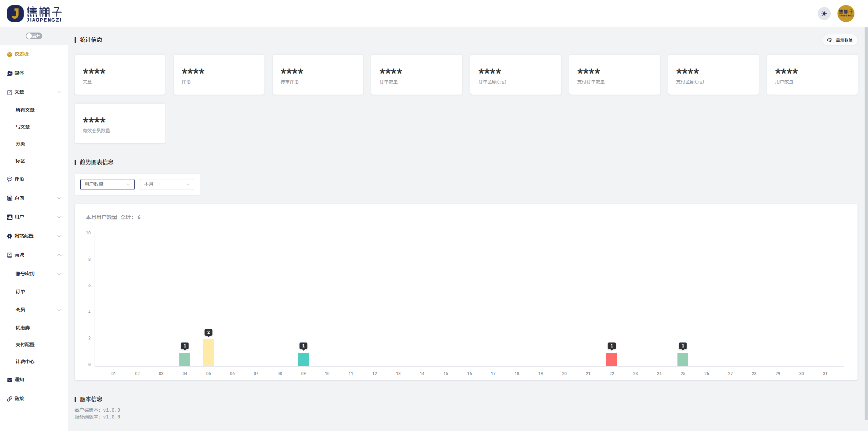Image resolution: width=868 pixels, height=431 pixels.
Task: Toggle the 展开 sidebar switch
Action: tap(34, 36)
